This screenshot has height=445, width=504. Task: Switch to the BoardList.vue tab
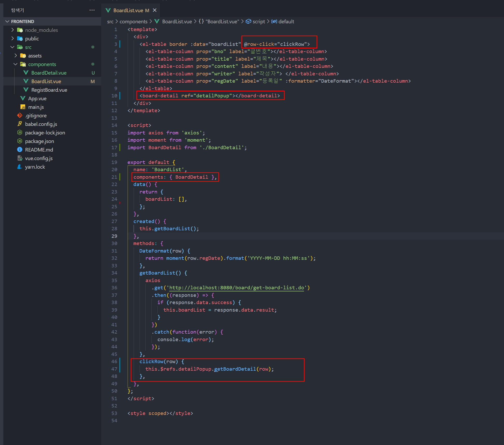[x=128, y=10]
